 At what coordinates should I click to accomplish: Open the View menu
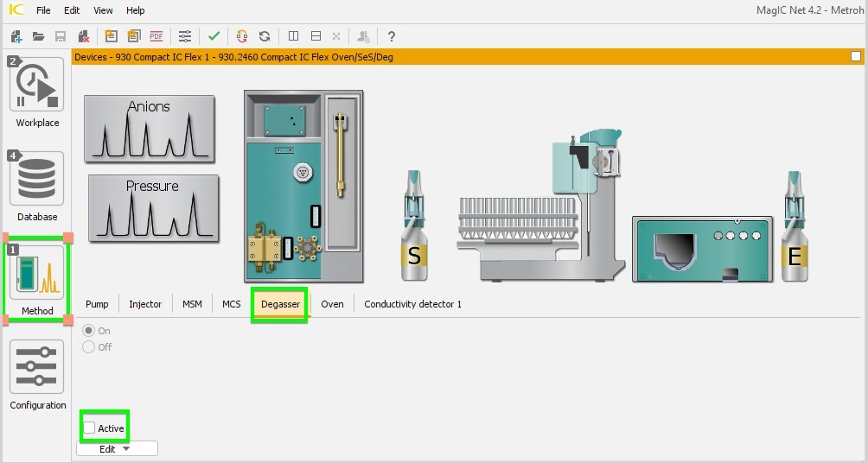[x=103, y=10]
